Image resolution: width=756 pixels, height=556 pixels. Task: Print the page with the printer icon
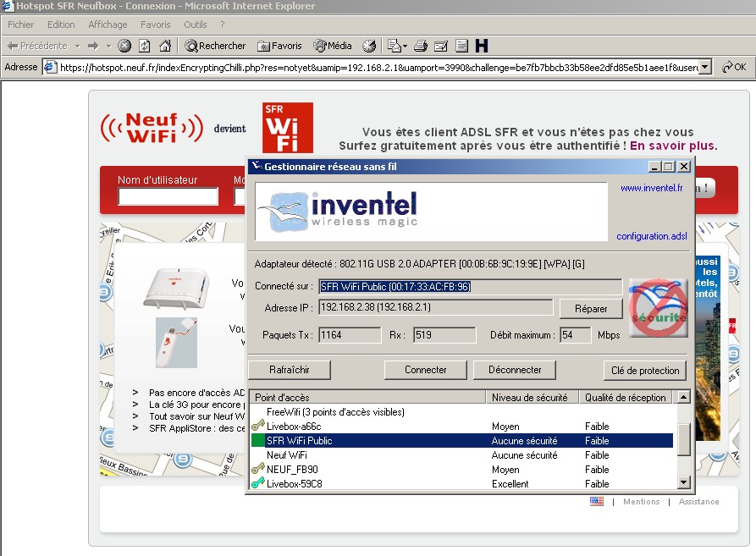click(x=421, y=46)
